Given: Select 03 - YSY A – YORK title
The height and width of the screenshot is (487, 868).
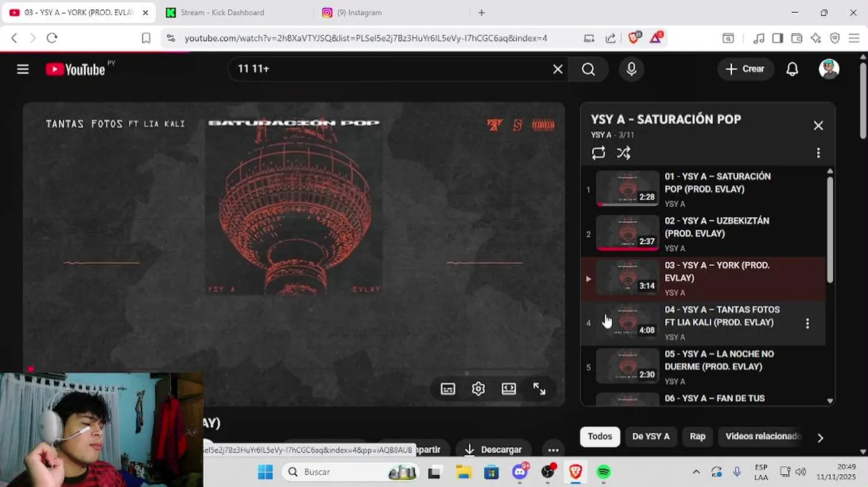Looking at the screenshot, I should [x=717, y=271].
